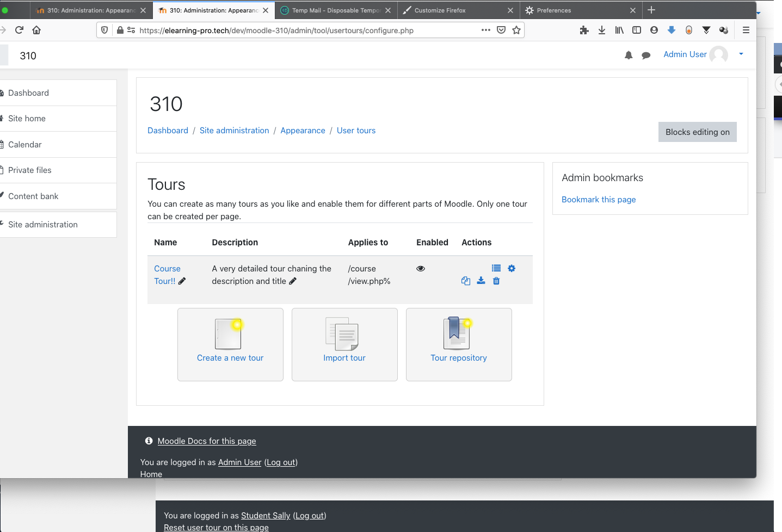The image size is (782, 532).
Task: Click Home link in footer
Action: [151, 474]
